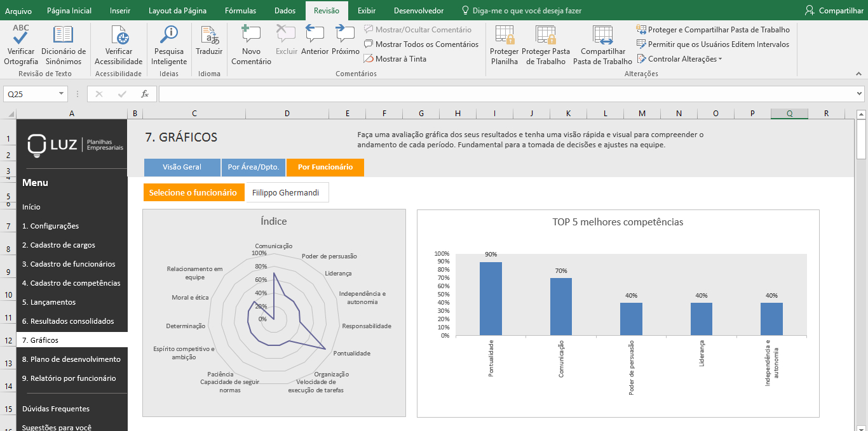This screenshot has height=431, width=868.
Task: Toggle Mostrar Todos os Comentários
Action: click(x=421, y=44)
